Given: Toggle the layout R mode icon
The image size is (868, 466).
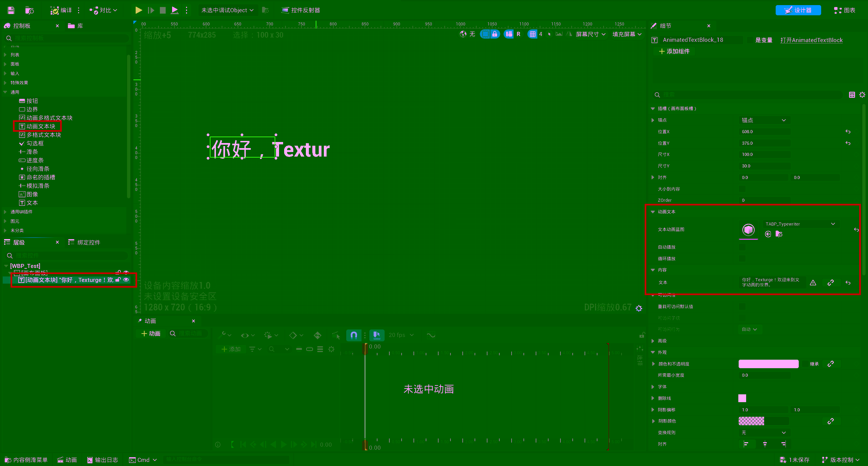Looking at the screenshot, I should click(x=518, y=34).
